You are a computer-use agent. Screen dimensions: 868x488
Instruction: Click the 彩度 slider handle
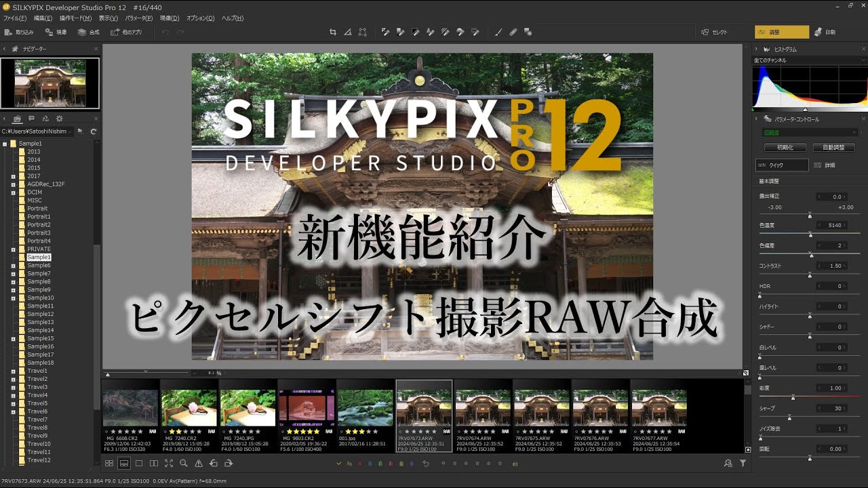point(793,398)
